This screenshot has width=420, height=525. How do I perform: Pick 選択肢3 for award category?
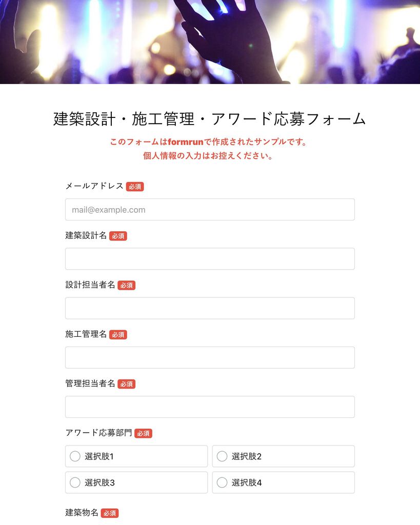tap(136, 482)
